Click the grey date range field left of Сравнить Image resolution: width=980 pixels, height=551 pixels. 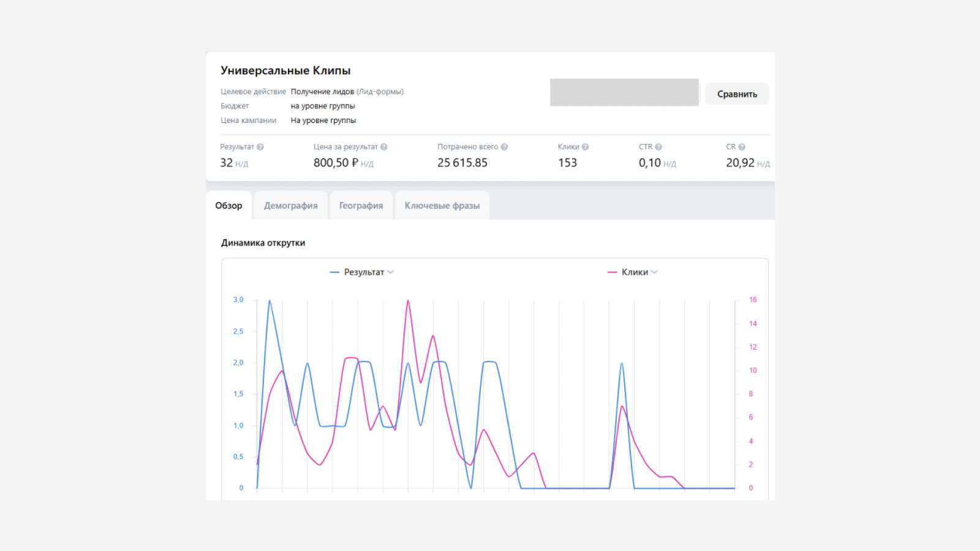click(624, 92)
